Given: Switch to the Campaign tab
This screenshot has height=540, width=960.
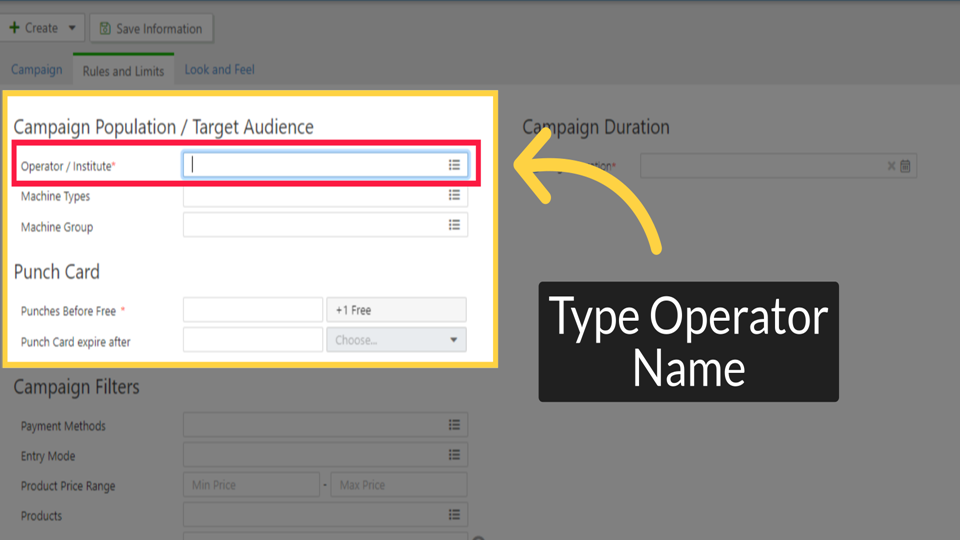Looking at the screenshot, I should click(x=37, y=70).
